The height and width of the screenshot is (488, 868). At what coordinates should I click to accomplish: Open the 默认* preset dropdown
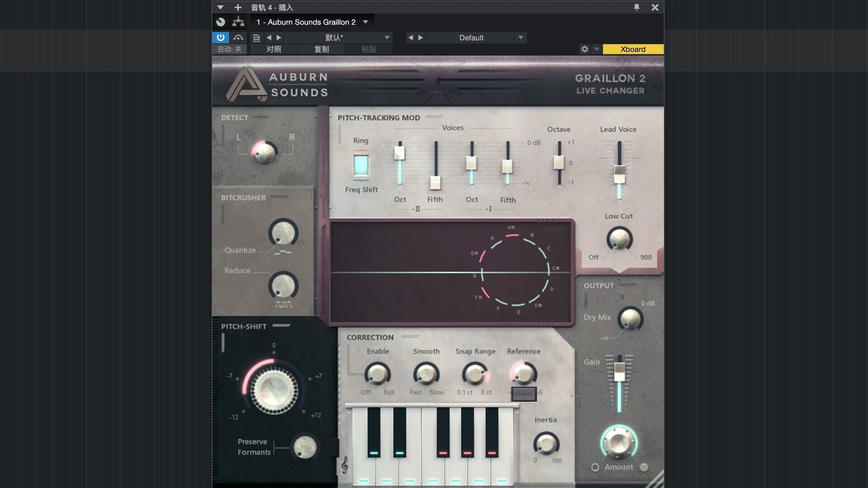pos(387,38)
